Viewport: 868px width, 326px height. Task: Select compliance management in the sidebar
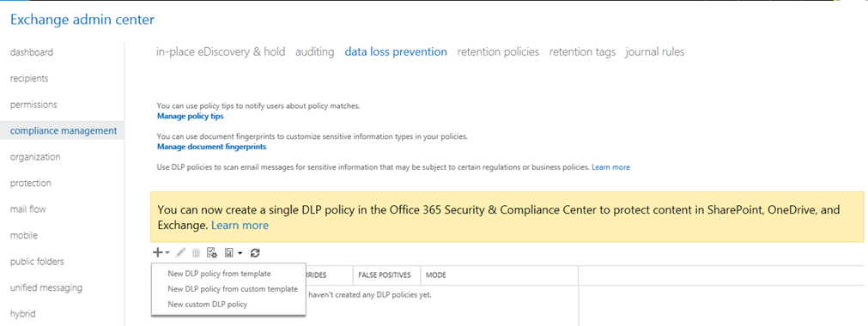click(x=62, y=131)
